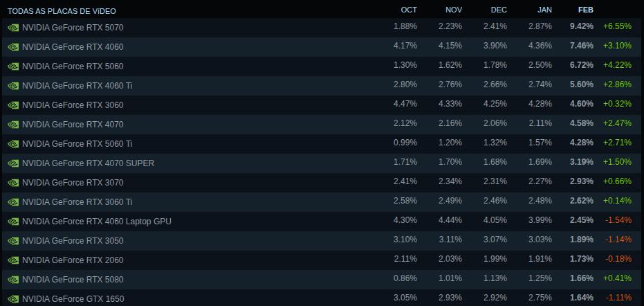Click the NVIDIA icon next to RTX 2060
Screen dimensions: 644x306
click(x=12, y=260)
